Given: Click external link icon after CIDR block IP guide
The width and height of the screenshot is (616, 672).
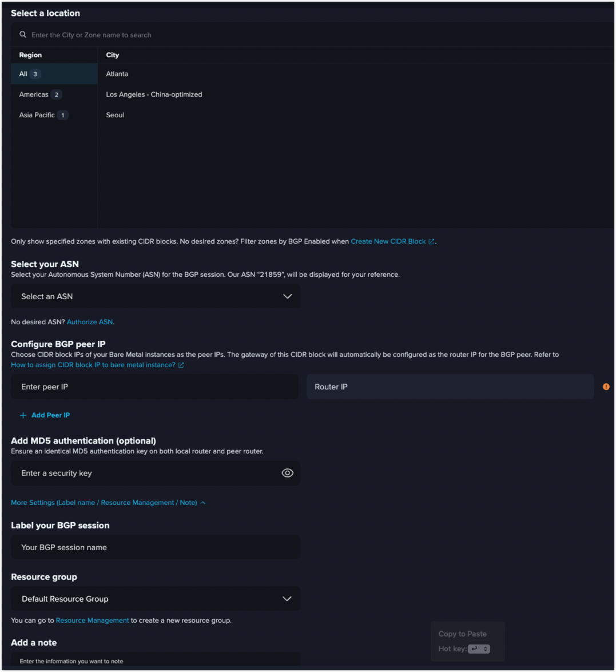Looking at the screenshot, I should [x=181, y=365].
